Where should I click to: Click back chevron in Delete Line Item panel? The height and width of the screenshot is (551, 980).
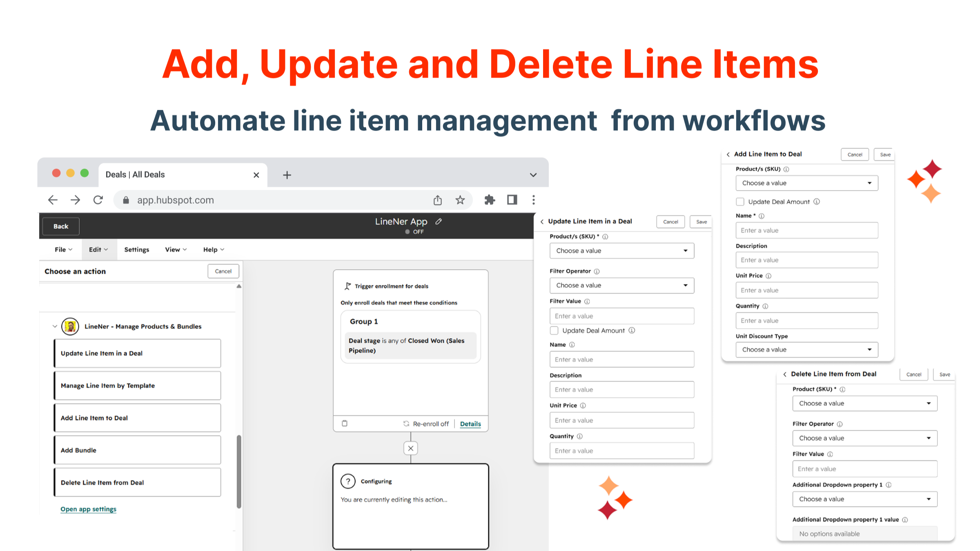785,374
